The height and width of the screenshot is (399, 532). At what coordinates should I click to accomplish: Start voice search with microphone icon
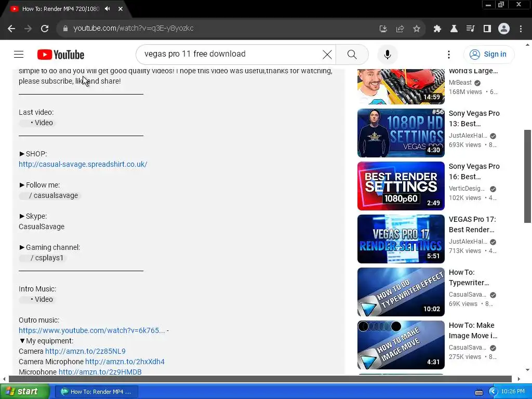point(387,54)
